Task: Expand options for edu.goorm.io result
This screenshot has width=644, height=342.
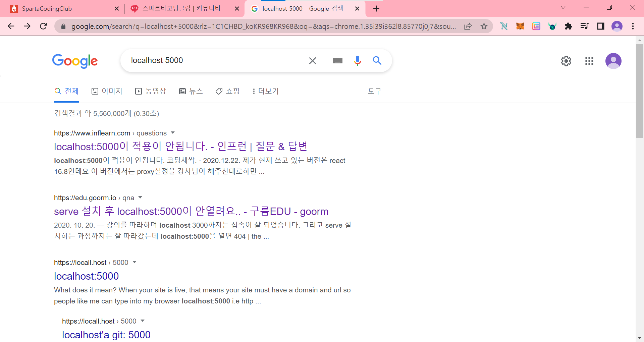Action: [140, 197]
